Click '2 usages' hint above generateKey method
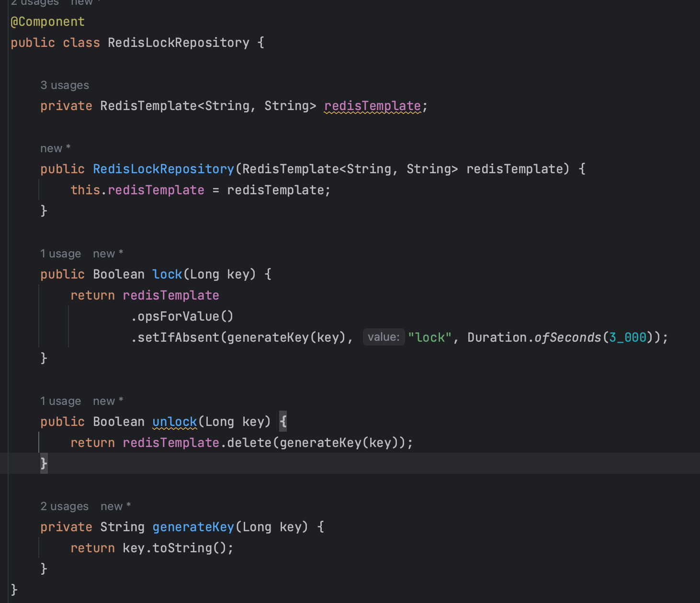700x603 pixels. tap(65, 506)
